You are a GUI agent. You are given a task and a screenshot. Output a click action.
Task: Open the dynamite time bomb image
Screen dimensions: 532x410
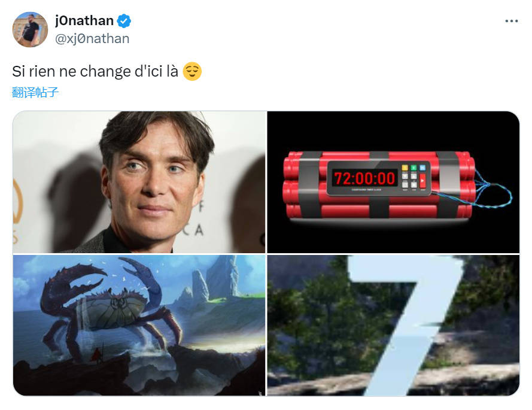(393, 182)
